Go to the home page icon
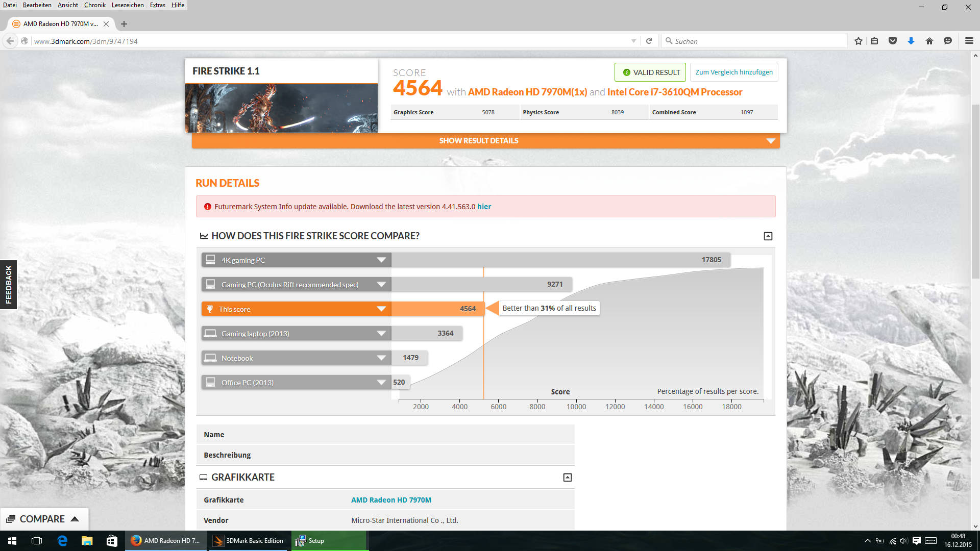980x551 pixels. coord(929,41)
